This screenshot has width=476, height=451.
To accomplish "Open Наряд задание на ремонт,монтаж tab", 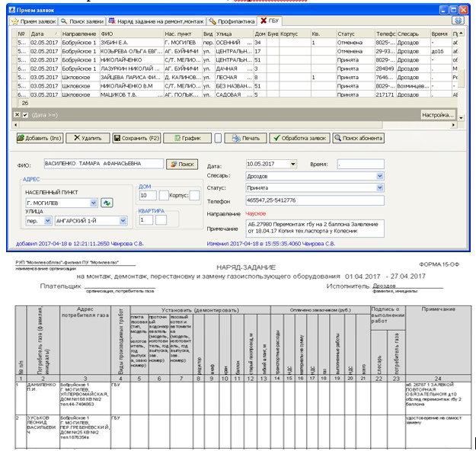I will (156, 21).
